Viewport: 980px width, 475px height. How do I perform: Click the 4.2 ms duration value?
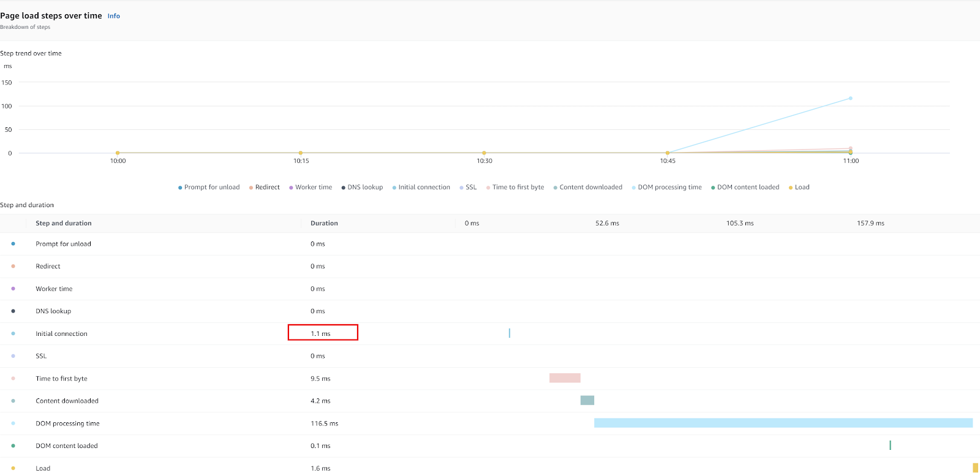(x=320, y=401)
